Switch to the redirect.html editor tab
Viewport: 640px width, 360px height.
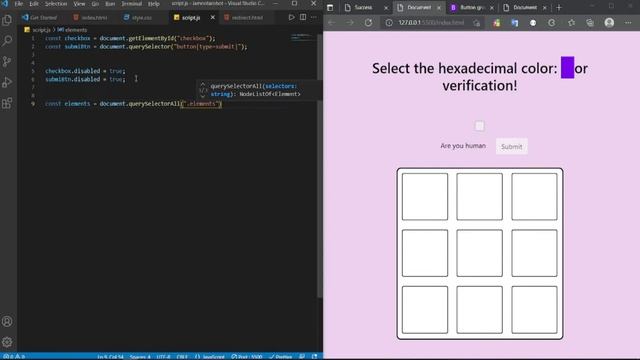pos(247,18)
